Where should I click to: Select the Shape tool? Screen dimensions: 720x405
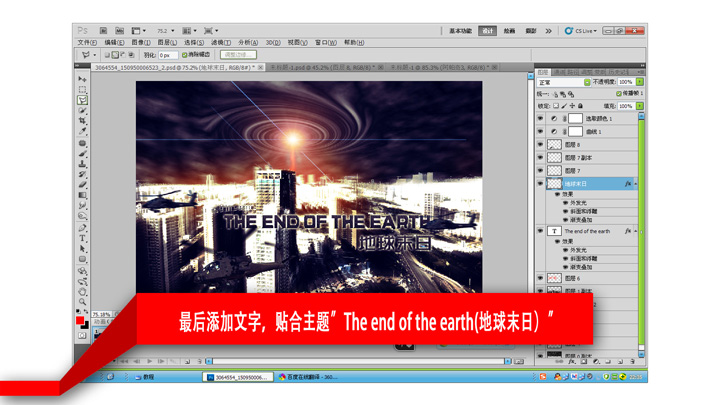(x=82, y=259)
